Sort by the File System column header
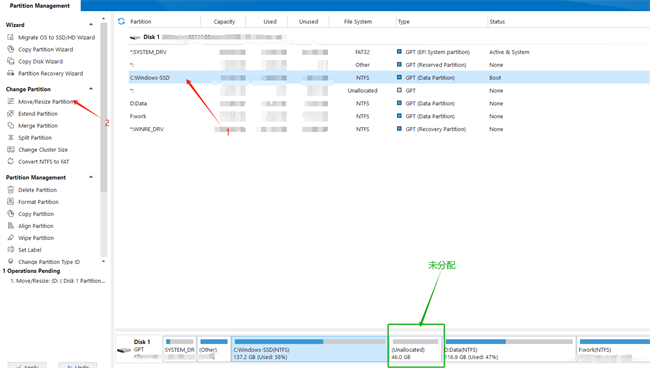This screenshot has width=650, height=368. 358,22
